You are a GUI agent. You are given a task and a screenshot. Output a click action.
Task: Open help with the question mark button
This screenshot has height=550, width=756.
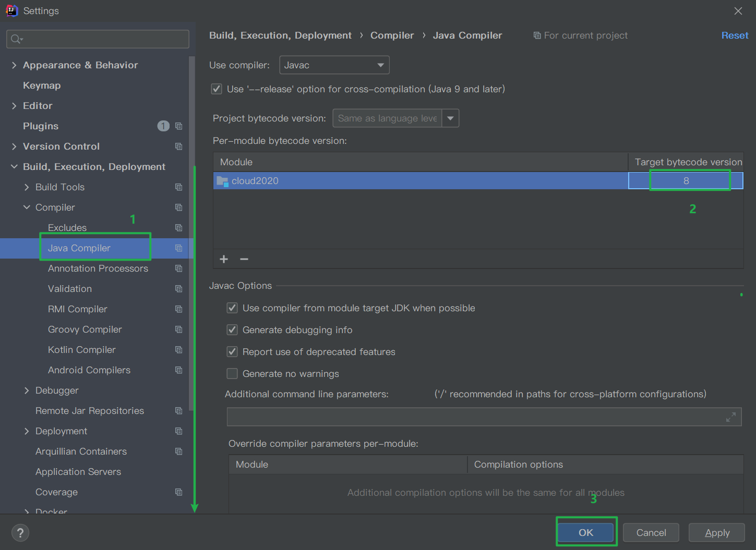click(x=20, y=533)
